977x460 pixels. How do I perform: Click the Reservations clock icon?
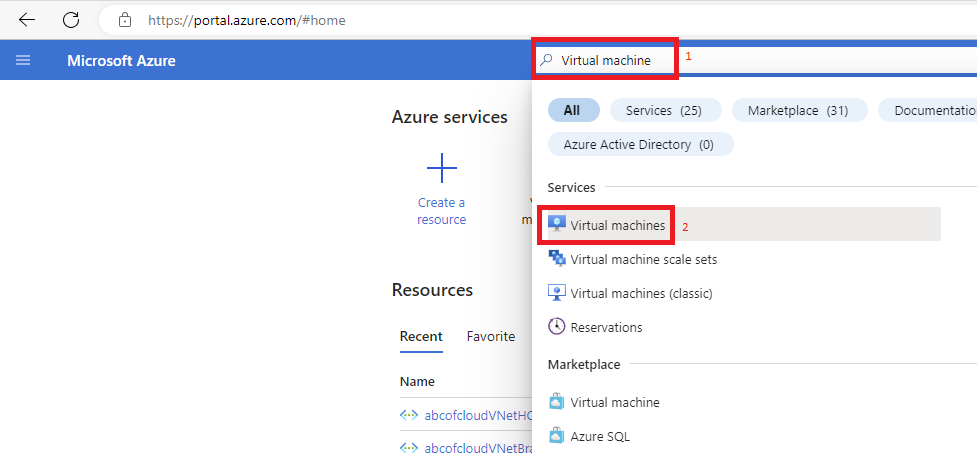[x=556, y=327]
